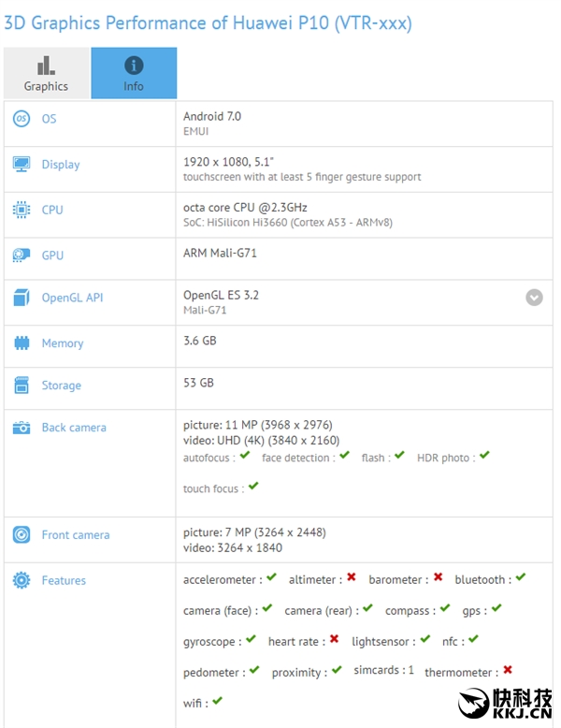Image resolution: width=561 pixels, height=728 pixels.
Task: Click the EMUI text
Action: tap(195, 131)
